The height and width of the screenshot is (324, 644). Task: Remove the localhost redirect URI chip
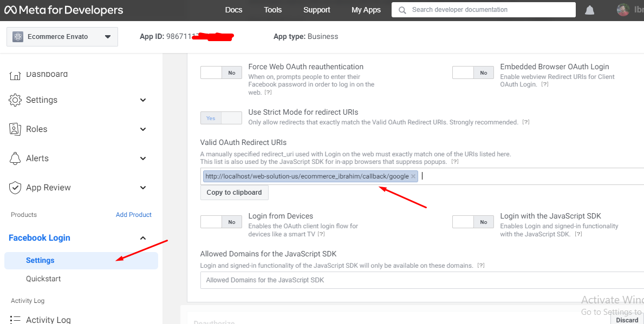pyautogui.click(x=413, y=176)
